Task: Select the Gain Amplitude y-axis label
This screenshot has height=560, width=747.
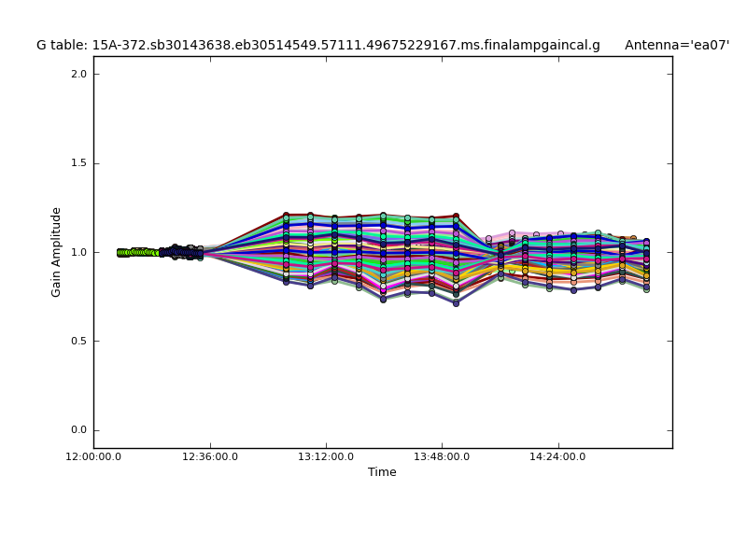Action: click(x=56, y=252)
